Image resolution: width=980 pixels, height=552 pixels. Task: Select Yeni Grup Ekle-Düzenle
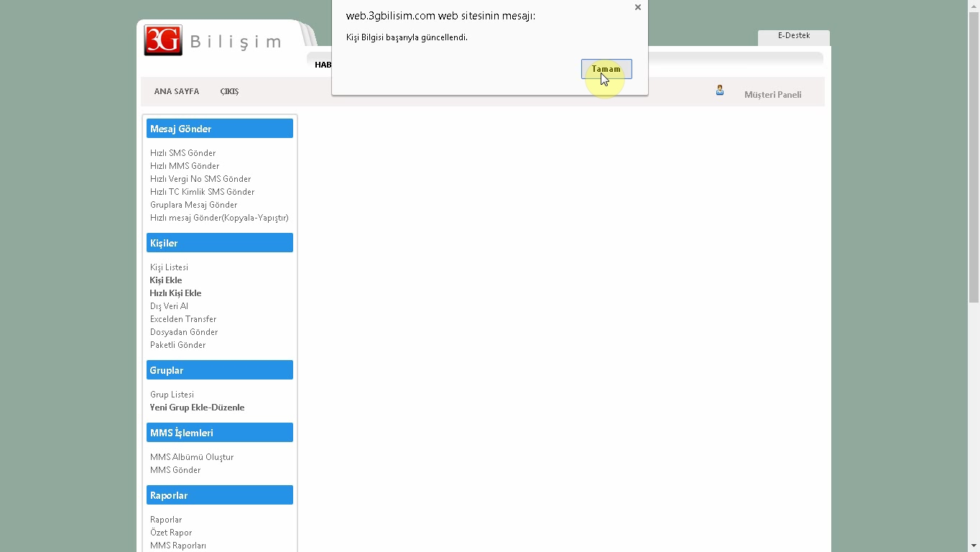point(197,408)
